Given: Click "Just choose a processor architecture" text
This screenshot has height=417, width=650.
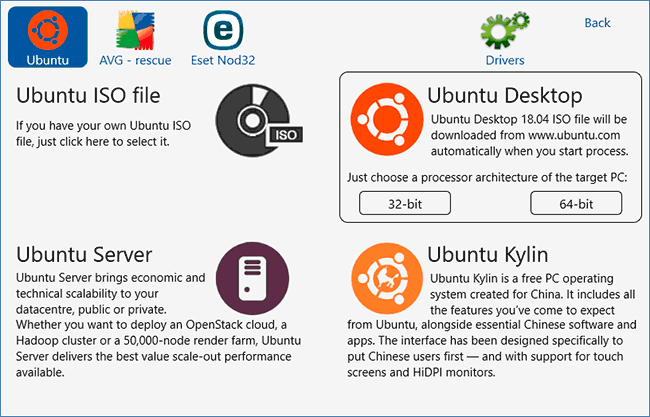Looking at the screenshot, I should (x=487, y=178).
